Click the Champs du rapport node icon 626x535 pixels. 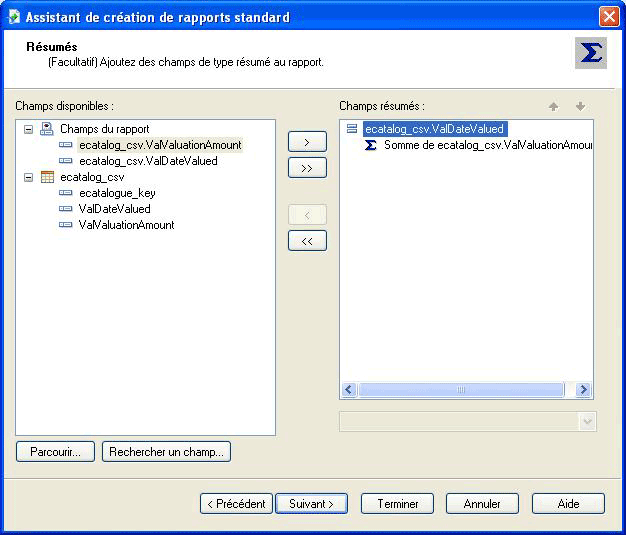pos(46,129)
